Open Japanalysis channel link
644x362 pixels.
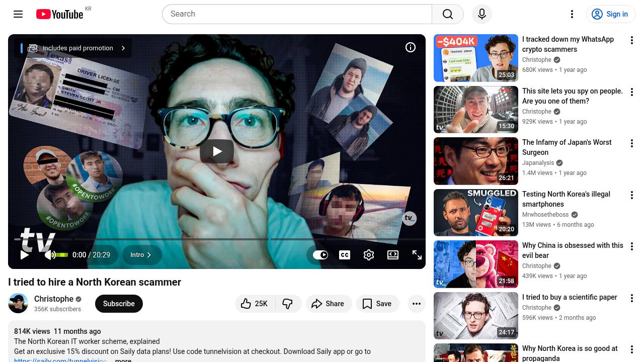[538, 163]
